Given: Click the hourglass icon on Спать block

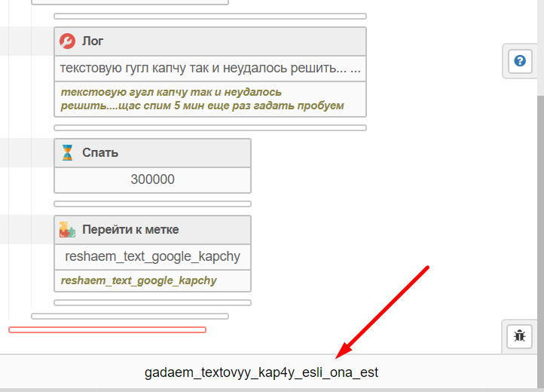Looking at the screenshot, I should (x=68, y=153).
